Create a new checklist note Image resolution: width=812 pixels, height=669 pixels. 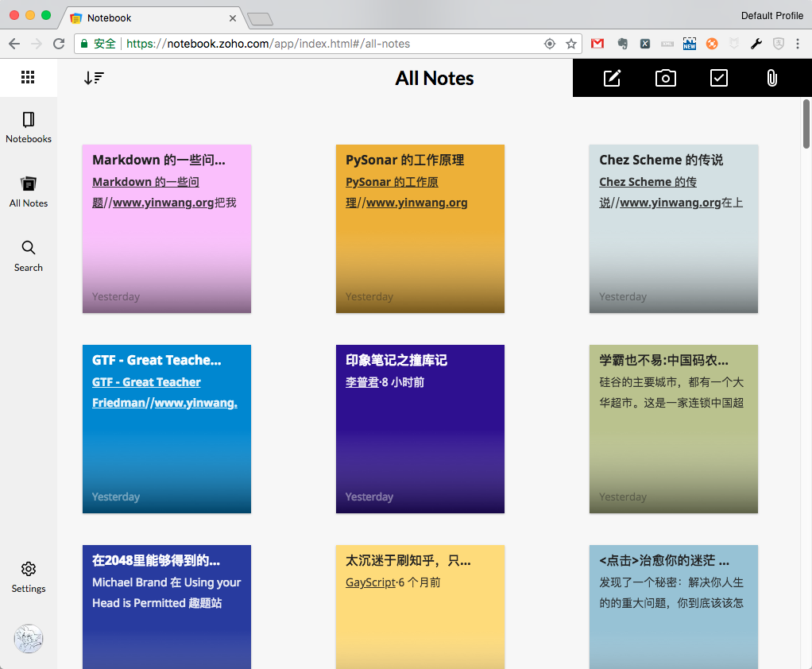tap(718, 78)
